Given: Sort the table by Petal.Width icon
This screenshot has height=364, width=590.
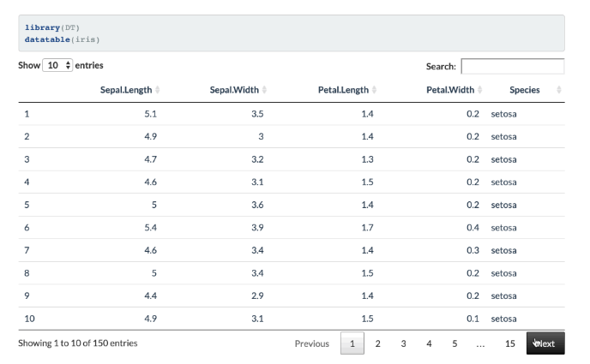Looking at the screenshot, I should pos(480,90).
